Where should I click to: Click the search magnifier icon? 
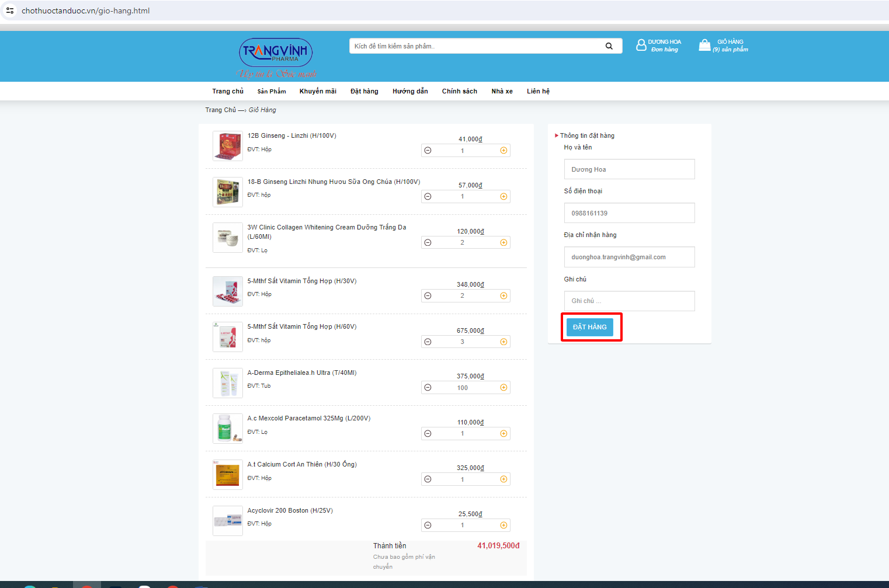[609, 46]
